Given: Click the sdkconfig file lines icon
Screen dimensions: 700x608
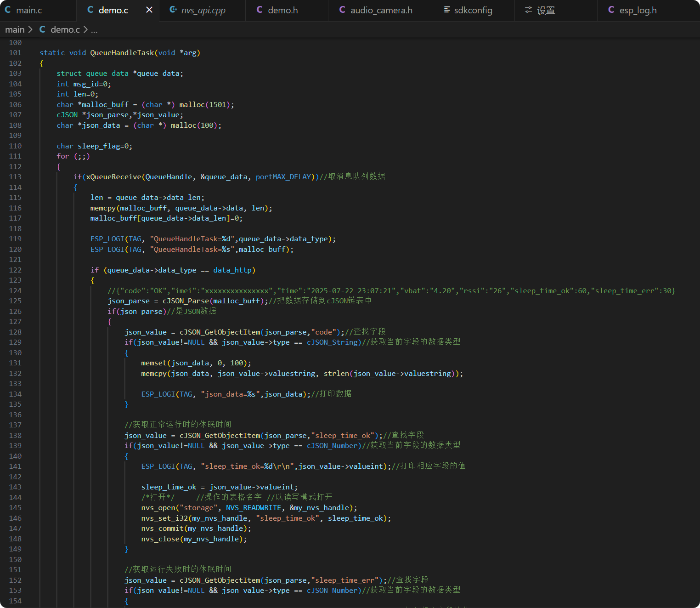Looking at the screenshot, I should (446, 10).
